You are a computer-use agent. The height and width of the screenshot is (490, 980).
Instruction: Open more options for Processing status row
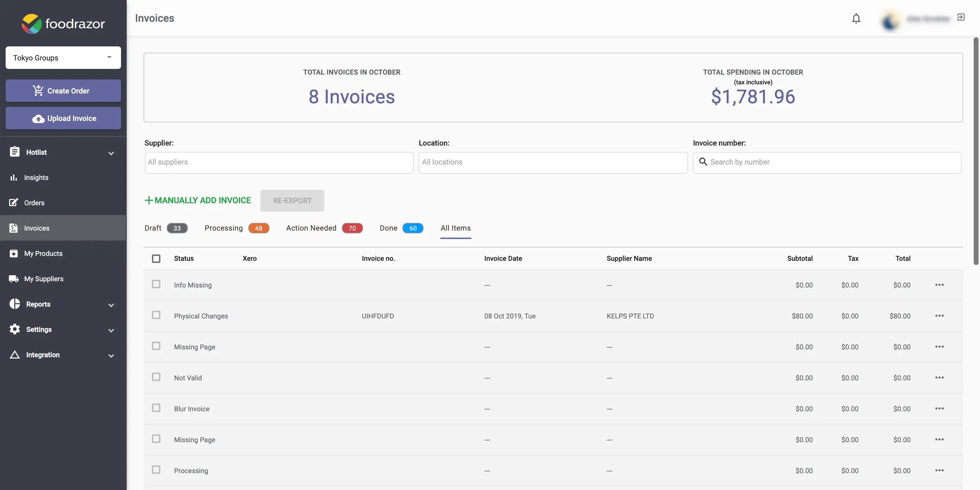tap(939, 470)
